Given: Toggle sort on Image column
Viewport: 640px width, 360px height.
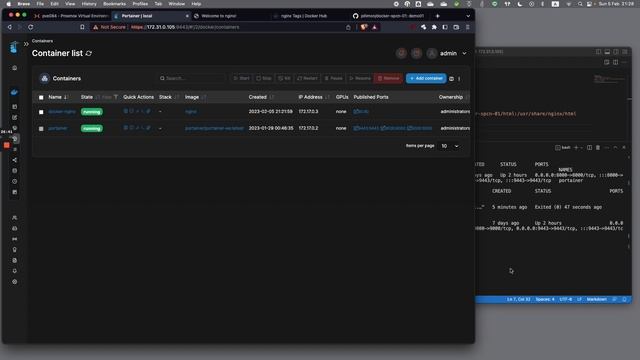Looking at the screenshot, I should (x=195, y=97).
